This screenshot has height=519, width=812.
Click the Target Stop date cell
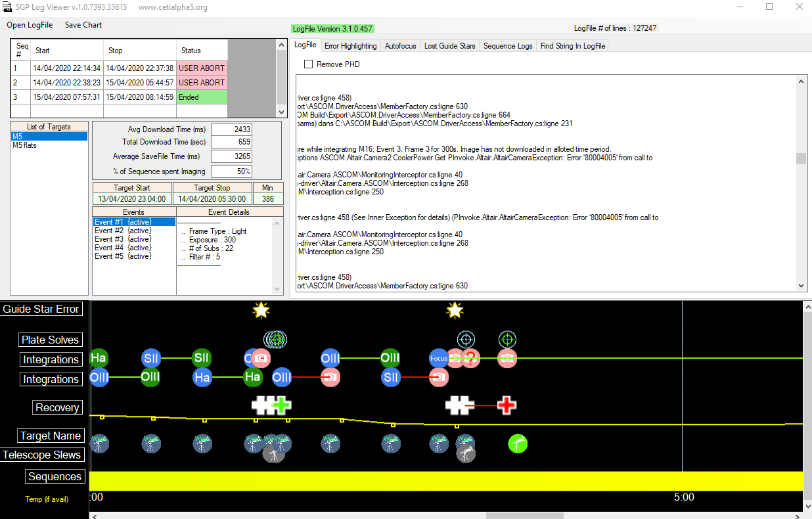pyautogui.click(x=212, y=198)
